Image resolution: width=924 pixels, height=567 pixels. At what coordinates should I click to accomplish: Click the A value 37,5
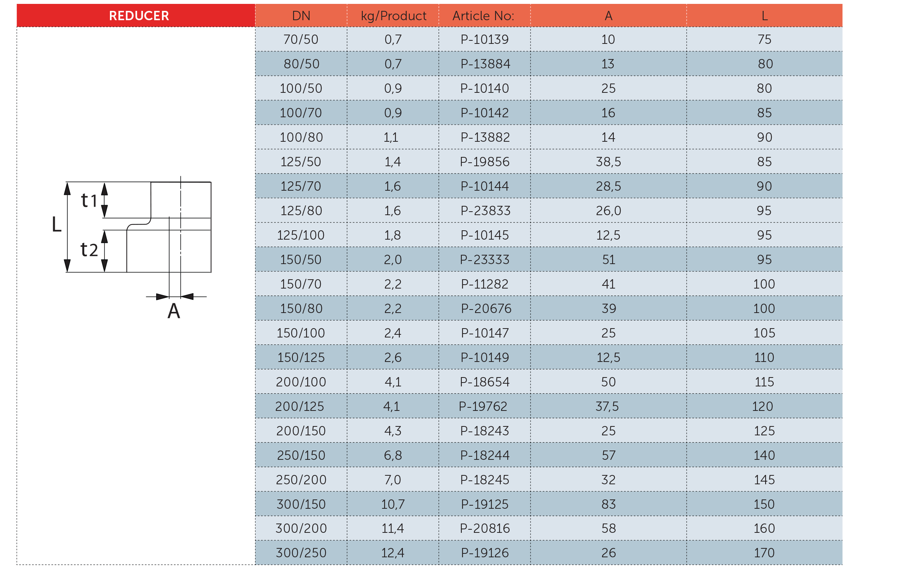click(607, 406)
